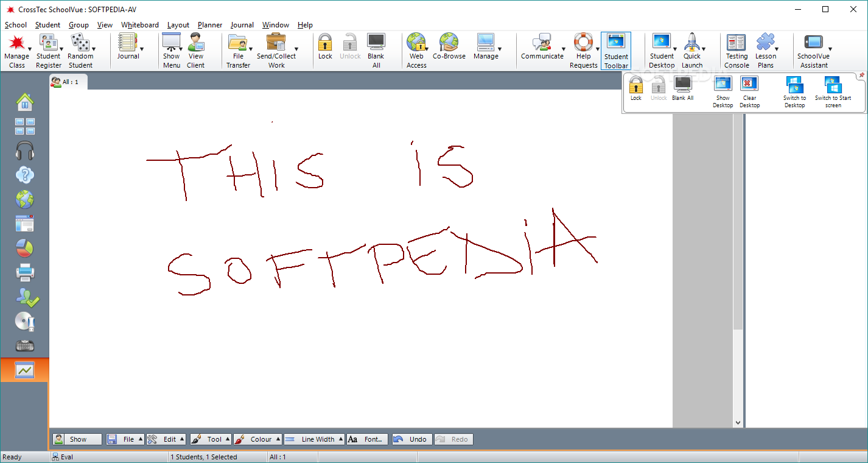Open the Student menu
This screenshot has height=463, width=868.
pos(47,25)
